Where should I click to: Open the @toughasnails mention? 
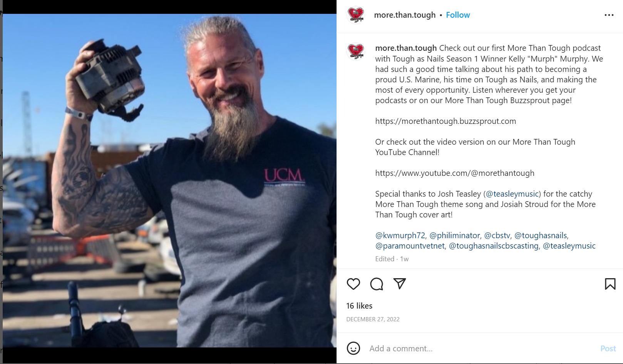point(541,235)
